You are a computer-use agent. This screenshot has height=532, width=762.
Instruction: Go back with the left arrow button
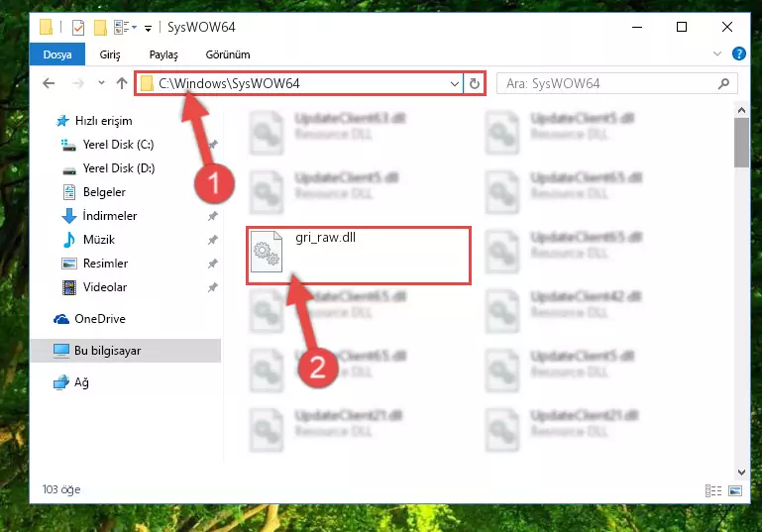(49, 83)
